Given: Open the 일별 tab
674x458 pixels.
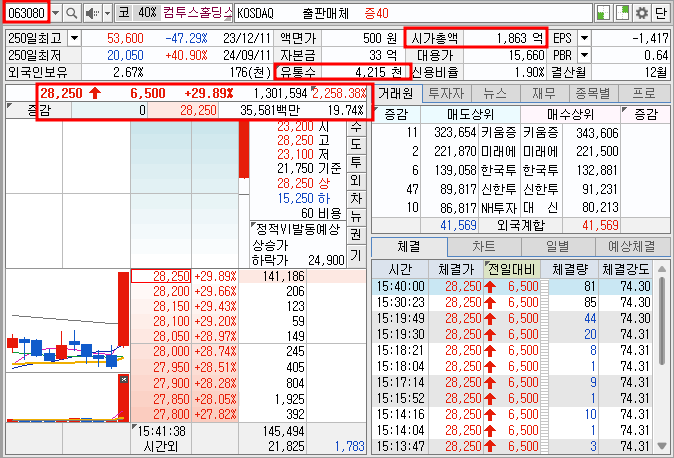Looking at the screenshot, I should coord(558,246).
